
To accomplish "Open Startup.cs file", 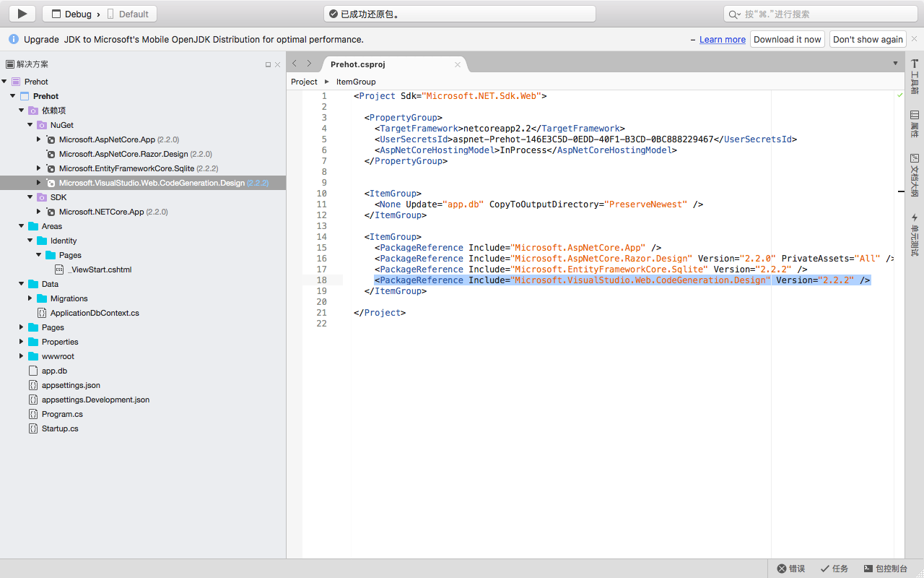I will coord(60,428).
